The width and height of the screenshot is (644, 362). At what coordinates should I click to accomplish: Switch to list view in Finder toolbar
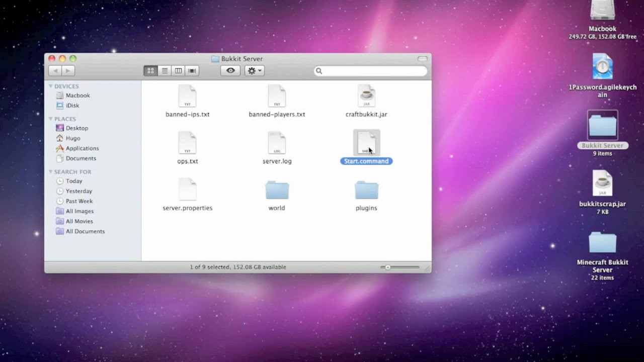164,71
